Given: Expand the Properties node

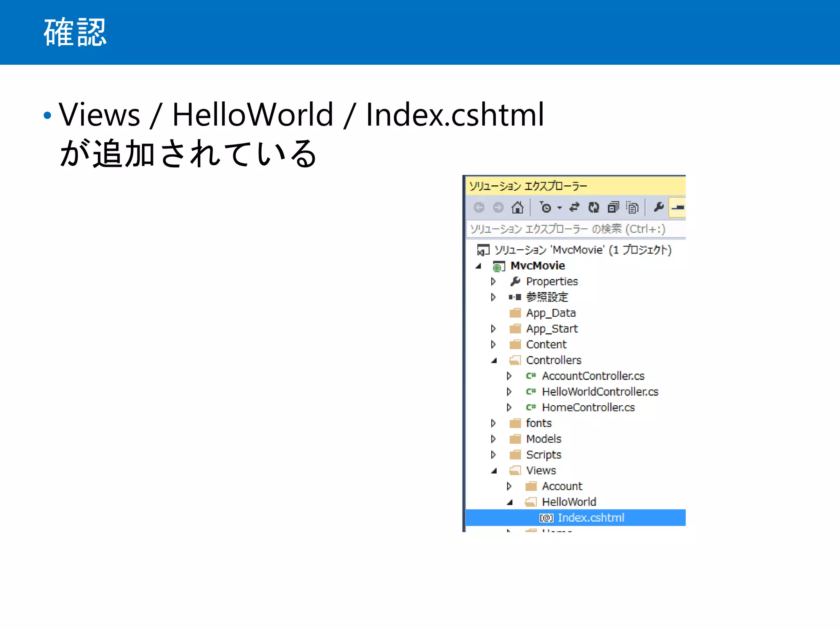Looking at the screenshot, I should point(493,281).
